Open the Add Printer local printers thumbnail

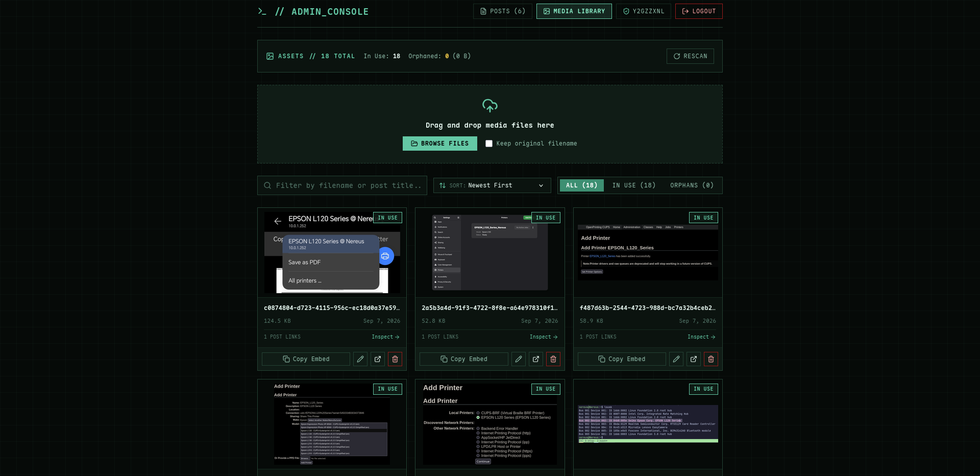tap(490, 424)
